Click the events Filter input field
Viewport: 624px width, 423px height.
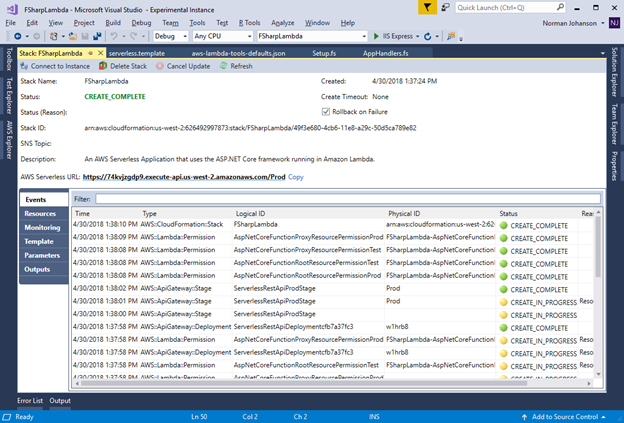point(348,199)
